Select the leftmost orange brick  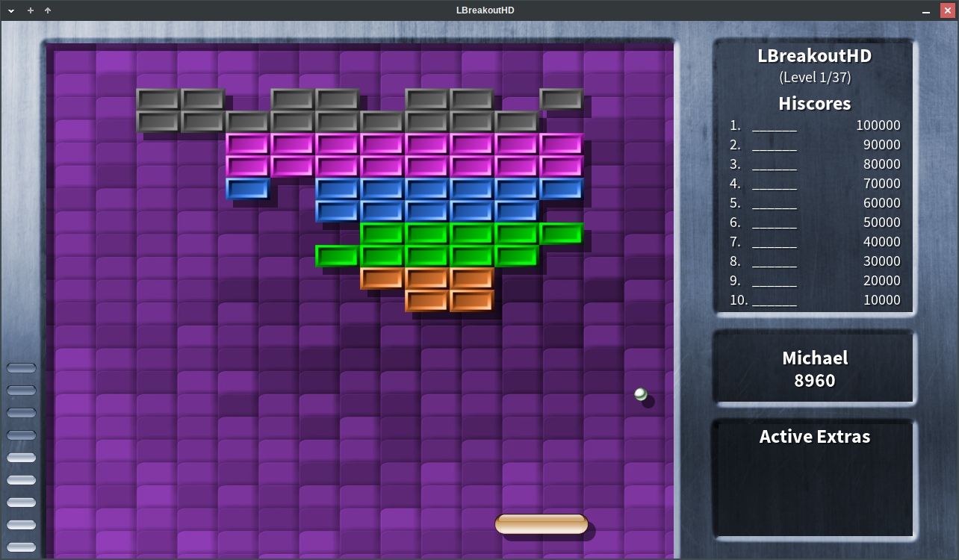[382, 278]
